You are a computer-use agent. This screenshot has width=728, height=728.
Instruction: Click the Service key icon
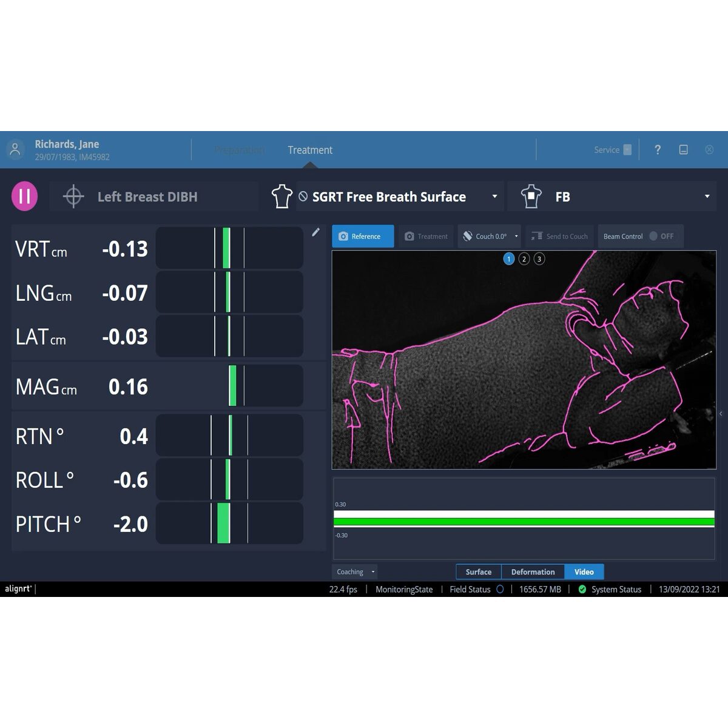(627, 150)
